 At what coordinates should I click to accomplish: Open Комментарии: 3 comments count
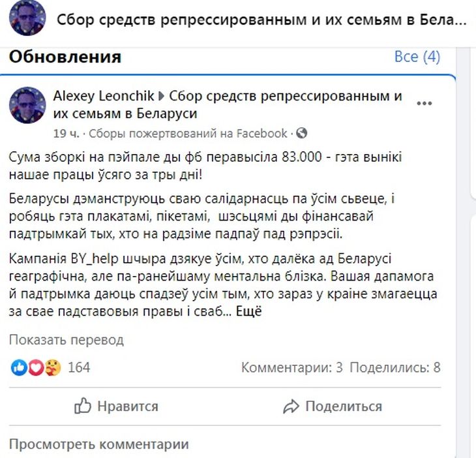291,367
